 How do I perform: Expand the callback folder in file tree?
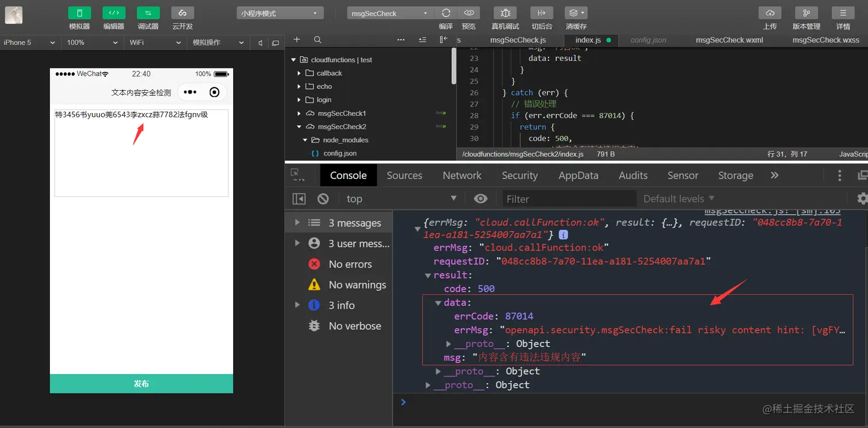coord(329,73)
